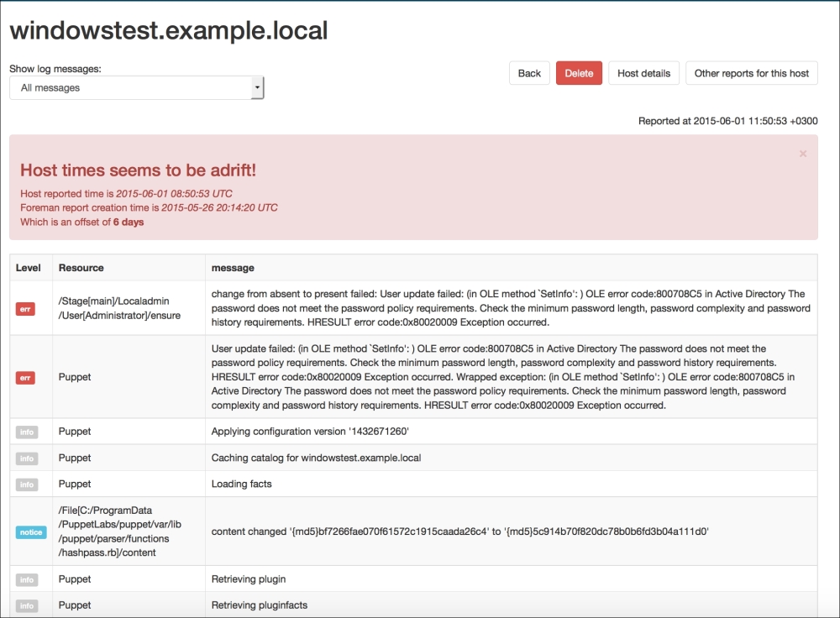
Task: Click the 'info' badge for Loading facts
Action: (x=27, y=484)
